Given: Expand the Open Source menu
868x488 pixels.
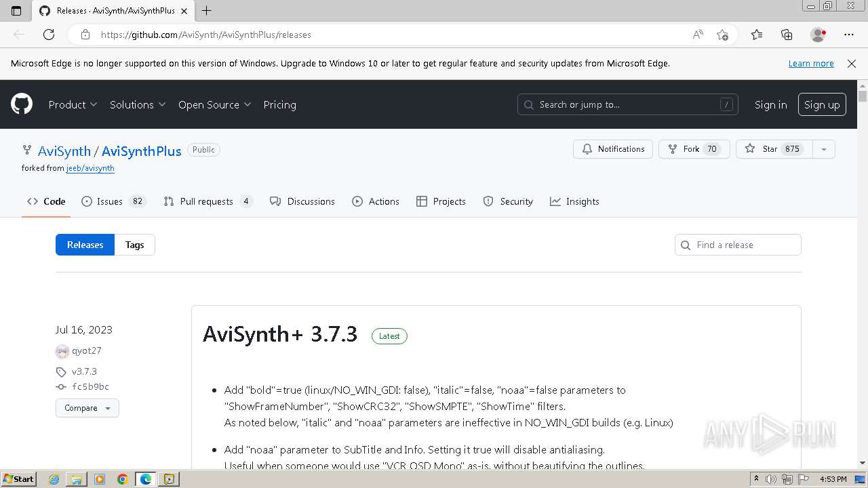Looking at the screenshot, I should pos(214,104).
